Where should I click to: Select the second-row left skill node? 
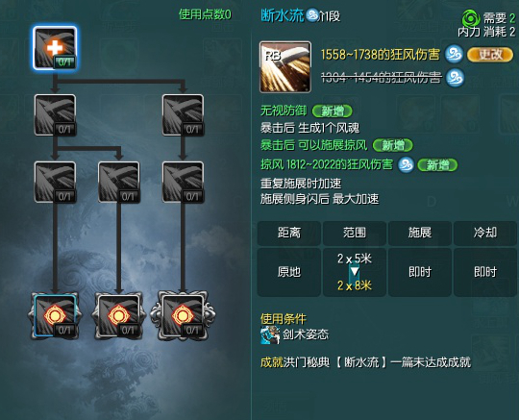(x=56, y=114)
